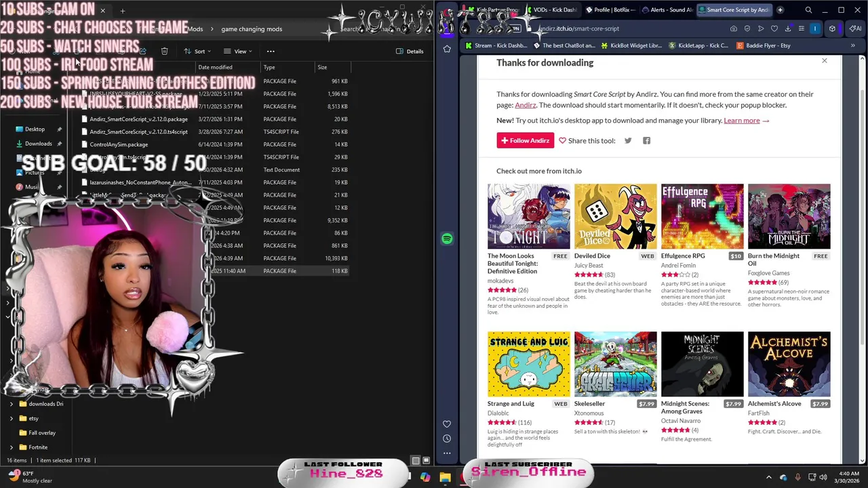
Task: Click the delete trash icon in File Explorer
Action: pyautogui.click(x=164, y=51)
